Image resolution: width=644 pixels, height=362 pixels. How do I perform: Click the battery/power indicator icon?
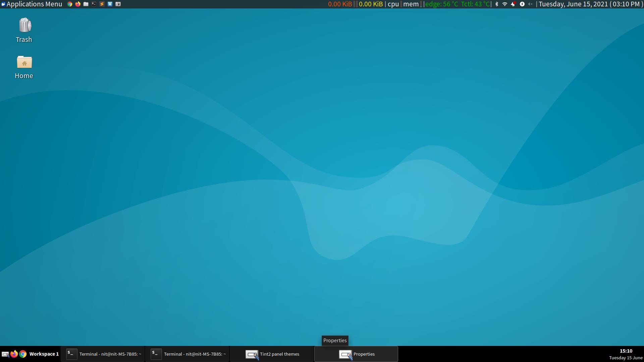tap(522, 4)
